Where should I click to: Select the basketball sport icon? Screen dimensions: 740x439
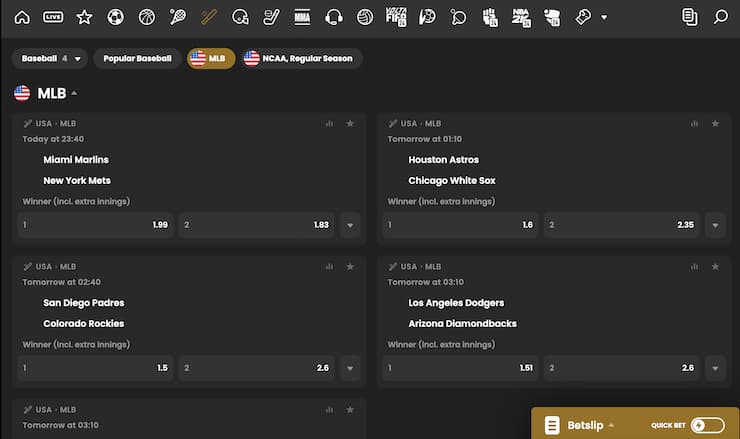[x=146, y=17]
